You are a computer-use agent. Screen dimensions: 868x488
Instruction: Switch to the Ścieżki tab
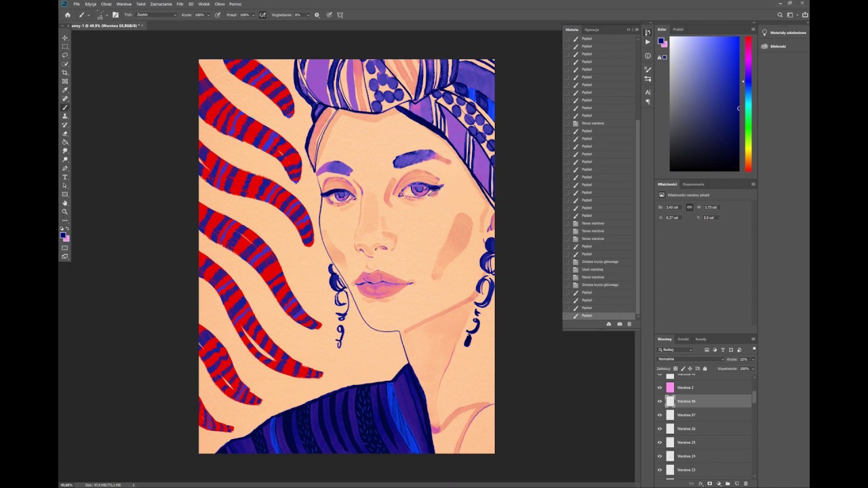(x=683, y=339)
